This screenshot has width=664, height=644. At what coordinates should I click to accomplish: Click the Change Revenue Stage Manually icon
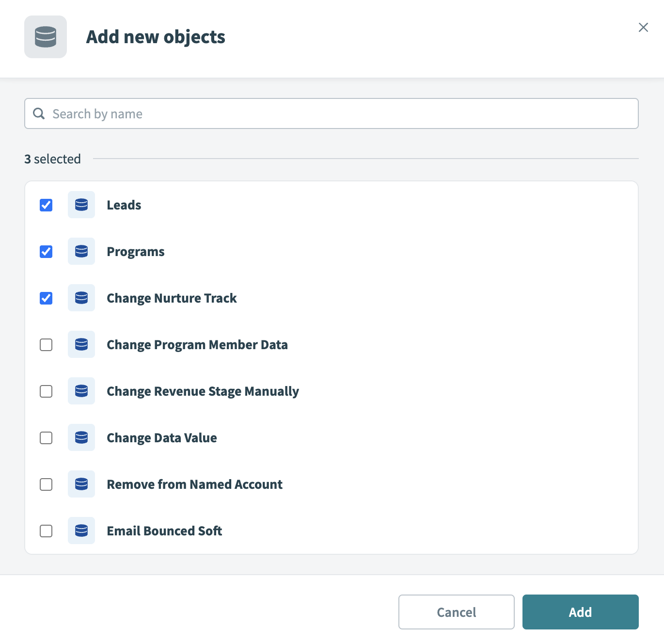tap(81, 391)
